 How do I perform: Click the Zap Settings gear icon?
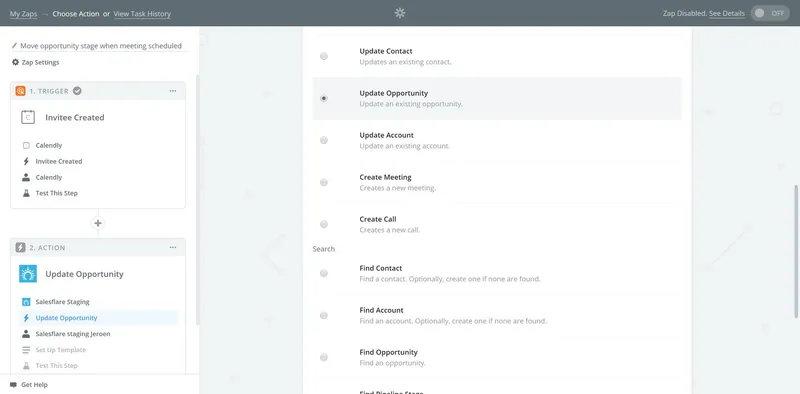click(x=15, y=62)
